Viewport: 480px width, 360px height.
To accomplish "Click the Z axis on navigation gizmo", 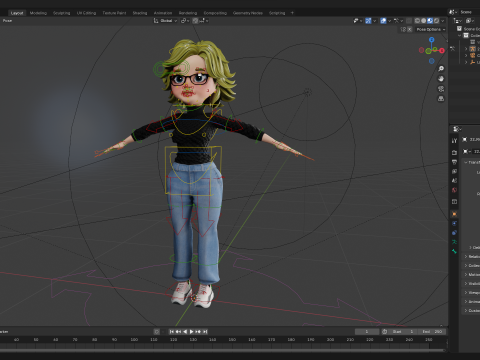I will (432, 40).
